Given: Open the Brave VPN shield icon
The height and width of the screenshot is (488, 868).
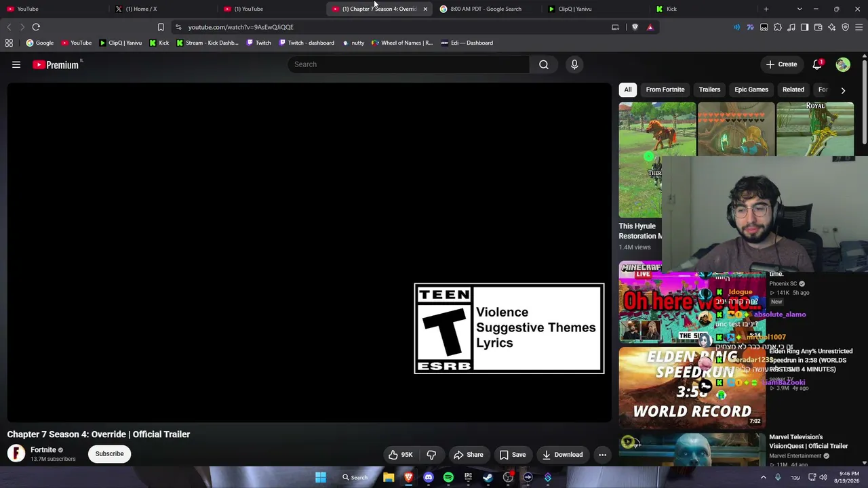Looking at the screenshot, I should [x=846, y=27].
